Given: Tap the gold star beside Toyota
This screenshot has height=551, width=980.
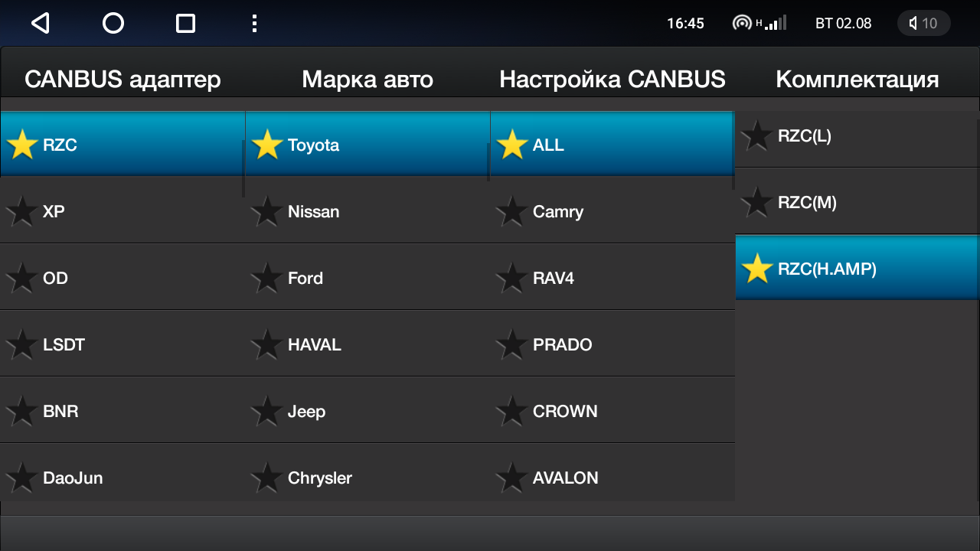Looking at the screenshot, I should (x=267, y=145).
